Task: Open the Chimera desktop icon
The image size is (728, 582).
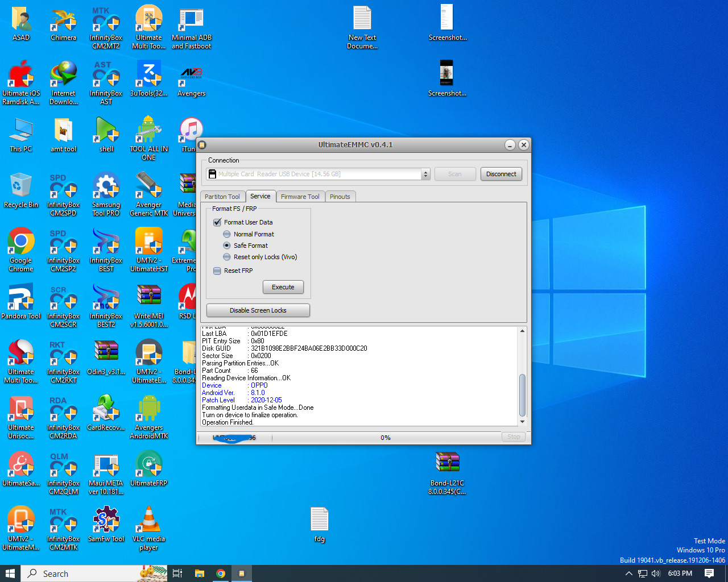Action: (x=63, y=23)
